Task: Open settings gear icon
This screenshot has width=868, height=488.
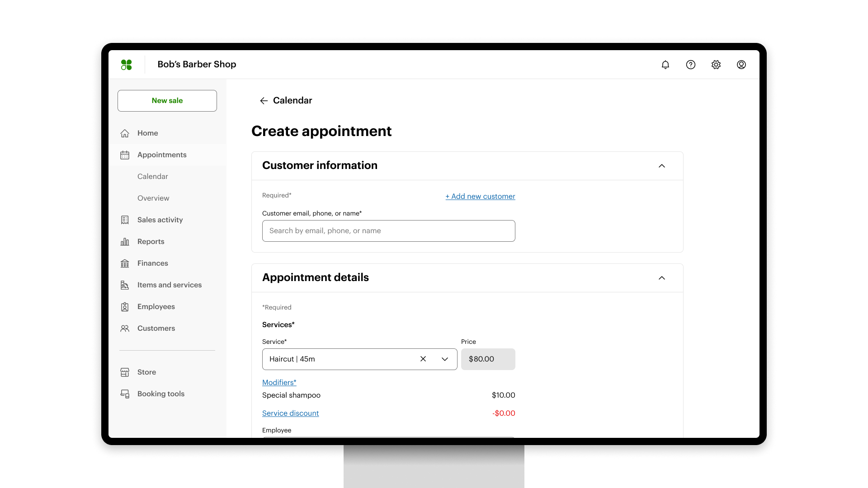Action: pyautogui.click(x=716, y=65)
